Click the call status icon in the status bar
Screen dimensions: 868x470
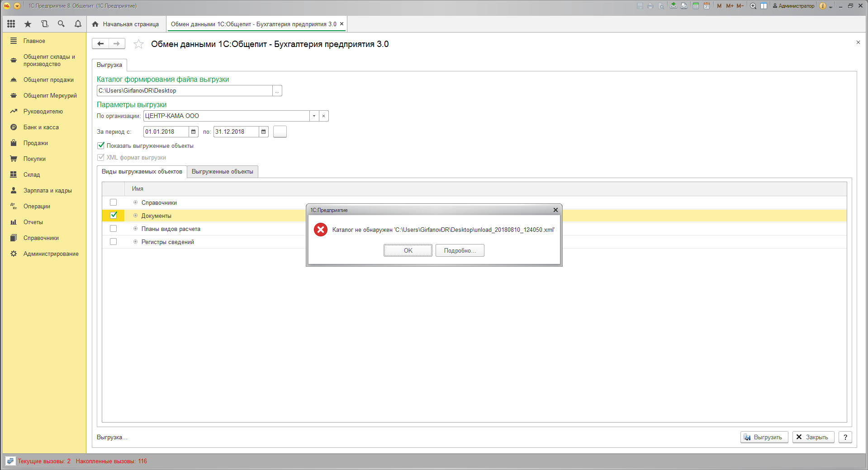click(x=10, y=461)
